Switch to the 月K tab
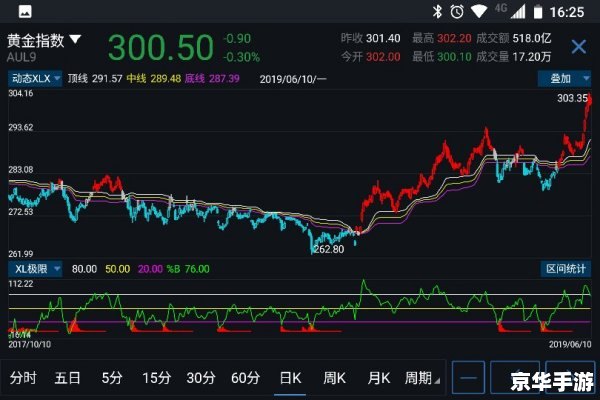Image resolution: width=600 pixels, height=400 pixels. (x=379, y=378)
